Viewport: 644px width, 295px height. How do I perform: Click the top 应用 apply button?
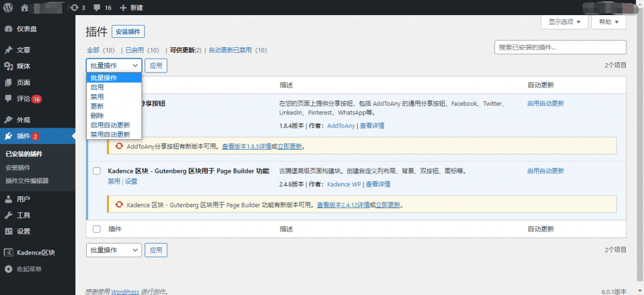click(156, 65)
